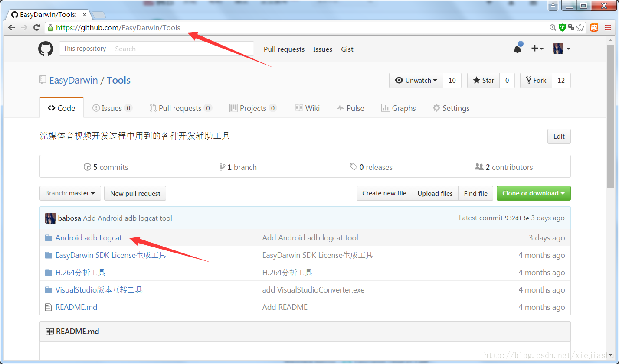Open a new browser tab
The height and width of the screenshot is (364, 619).
click(x=98, y=15)
